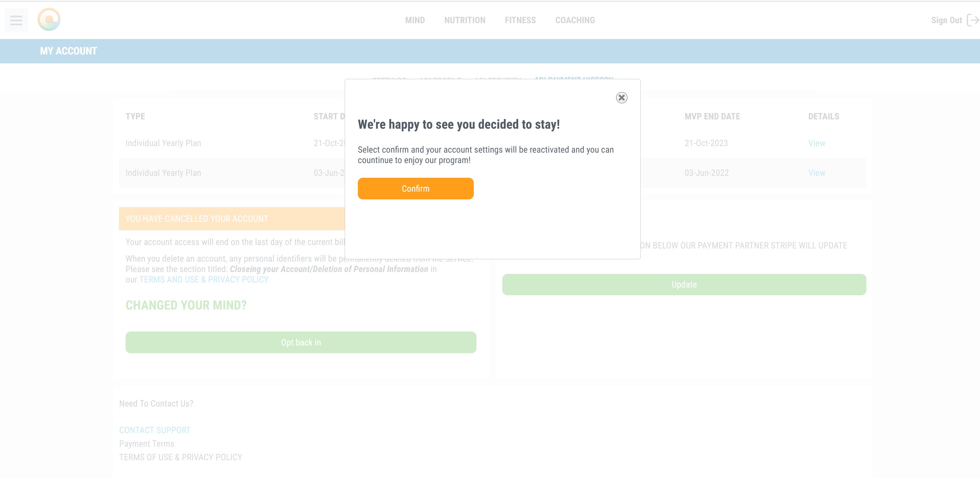
Task: Click the circular app logo
Action: 49,19
